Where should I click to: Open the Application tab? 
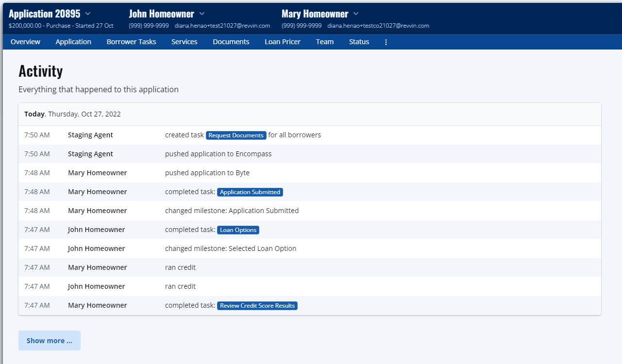click(73, 42)
